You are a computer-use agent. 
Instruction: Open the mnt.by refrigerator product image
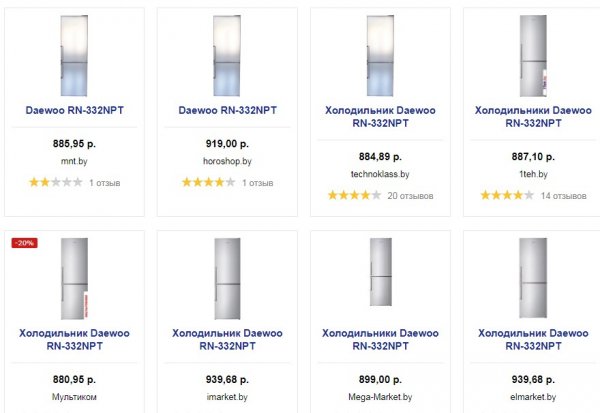74,54
